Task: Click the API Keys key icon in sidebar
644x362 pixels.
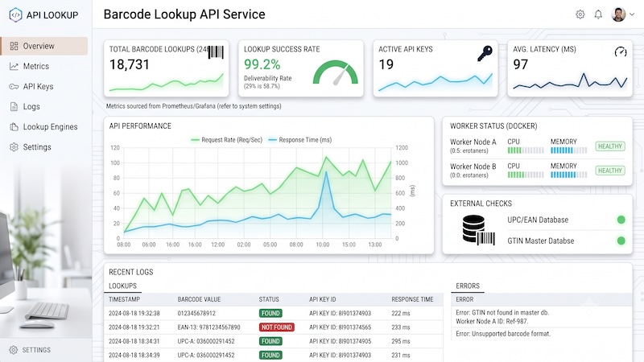Action: 14,86
